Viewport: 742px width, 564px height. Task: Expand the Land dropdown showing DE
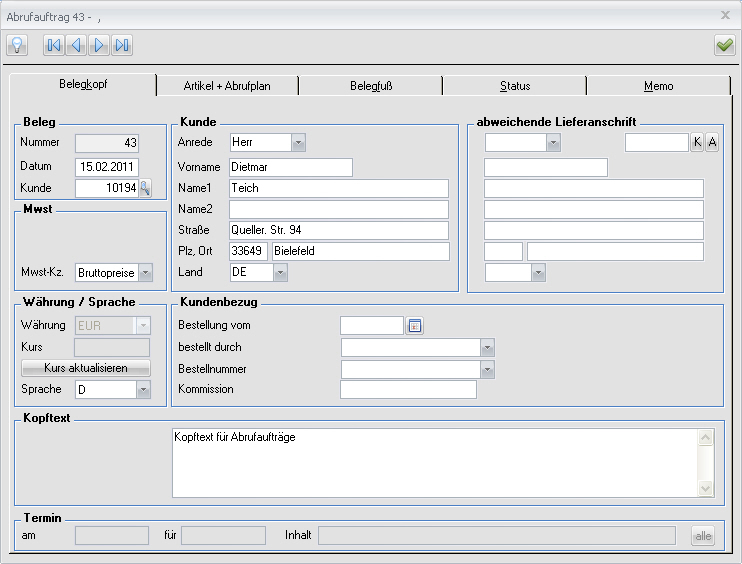(x=280, y=273)
